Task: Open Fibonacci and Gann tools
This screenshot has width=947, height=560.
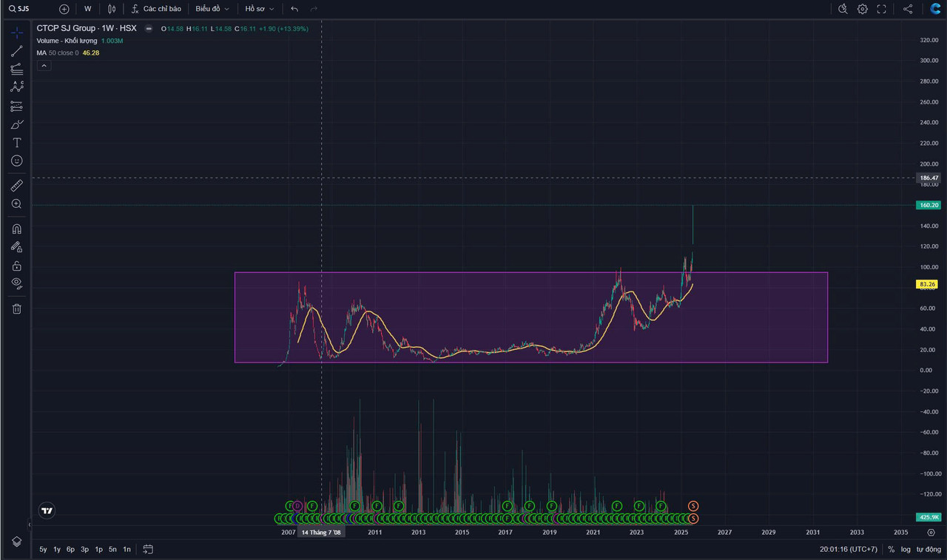Action: pos(16,70)
